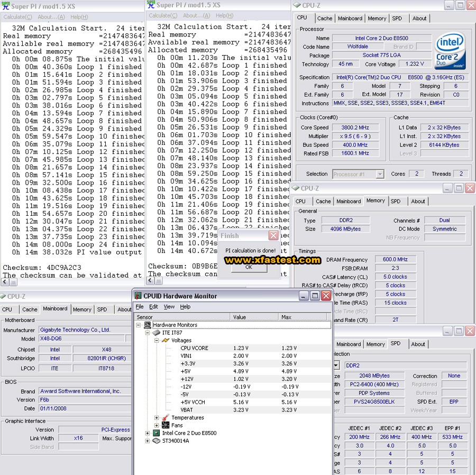Click the Max column header
Screen dimensions: 476x475
point(303,317)
